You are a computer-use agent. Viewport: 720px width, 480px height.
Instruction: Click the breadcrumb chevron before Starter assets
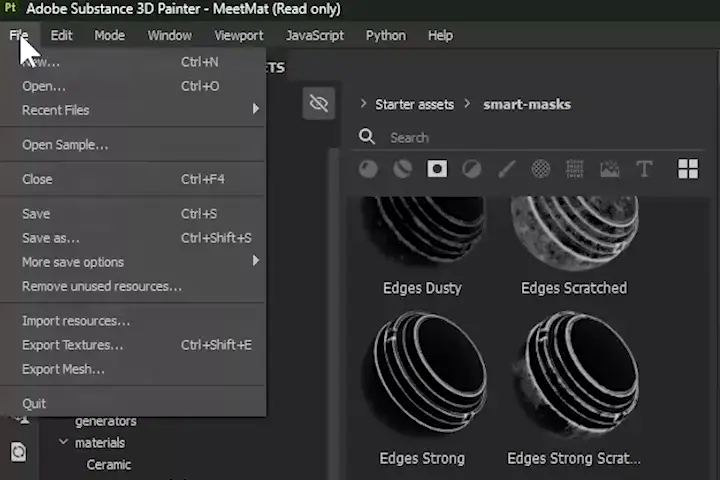(x=363, y=103)
